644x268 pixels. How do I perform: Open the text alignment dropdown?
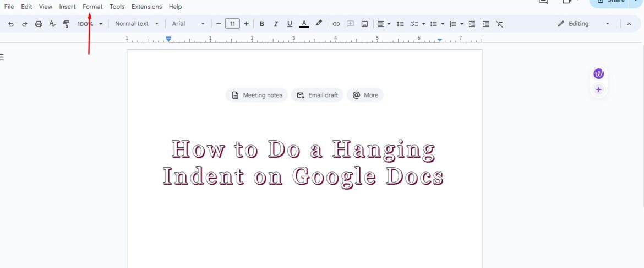point(384,24)
